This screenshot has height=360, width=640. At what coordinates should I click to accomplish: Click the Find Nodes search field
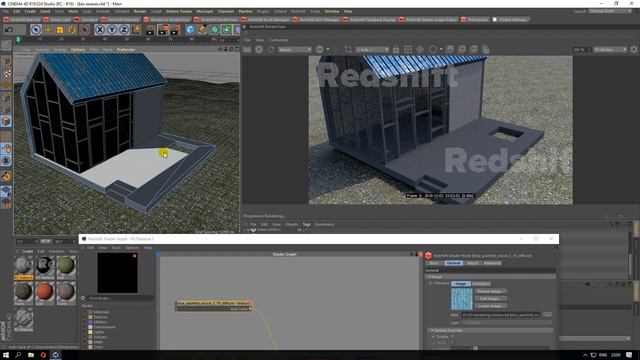point(120,298)
